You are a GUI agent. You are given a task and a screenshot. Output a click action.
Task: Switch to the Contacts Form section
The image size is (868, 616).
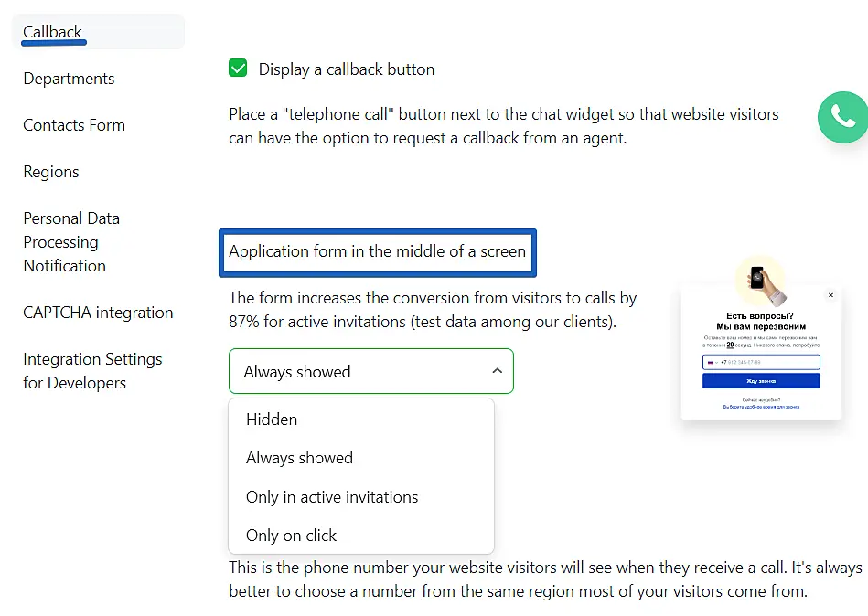[73, 125]
